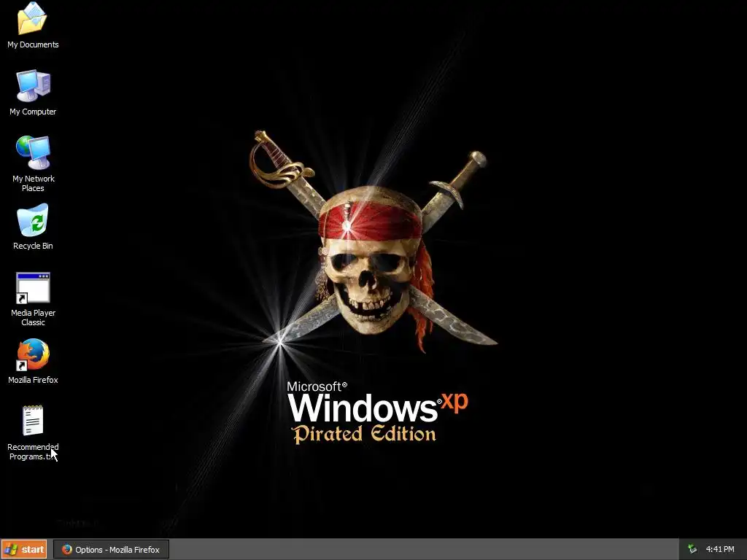Select the My Network Places icon
Viewport: 747px width, 560px height.
coord(32,153)
